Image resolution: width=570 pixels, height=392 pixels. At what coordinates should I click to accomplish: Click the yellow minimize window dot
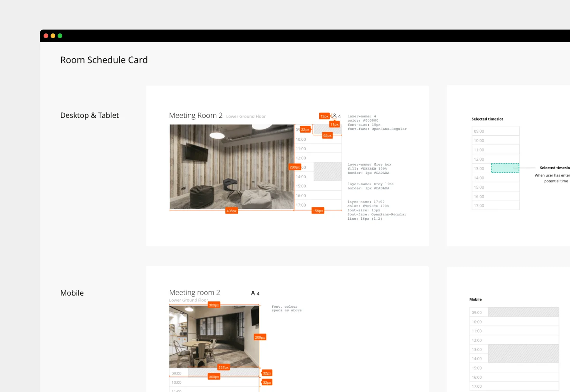coord(53,36)
